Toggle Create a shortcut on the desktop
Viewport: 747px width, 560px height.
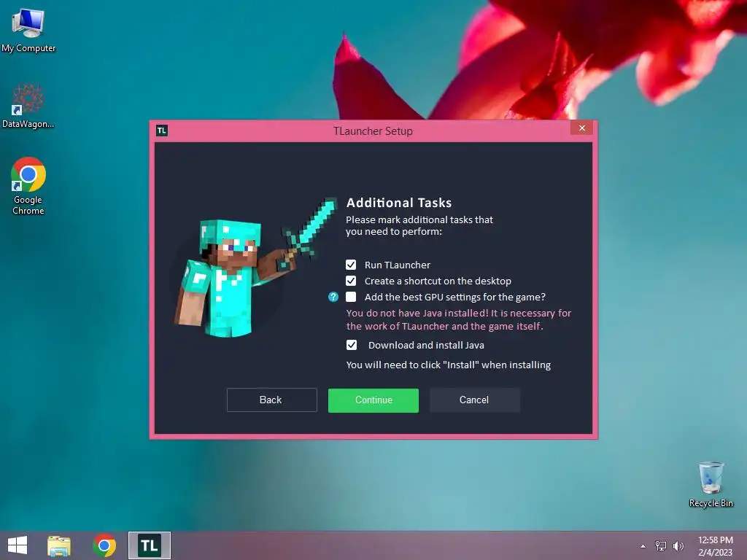[x=351, y=281]
